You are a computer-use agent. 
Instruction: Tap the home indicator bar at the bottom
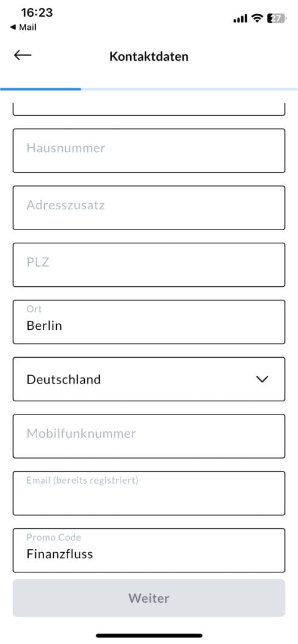pyautogui.click(x=149, y=636)
